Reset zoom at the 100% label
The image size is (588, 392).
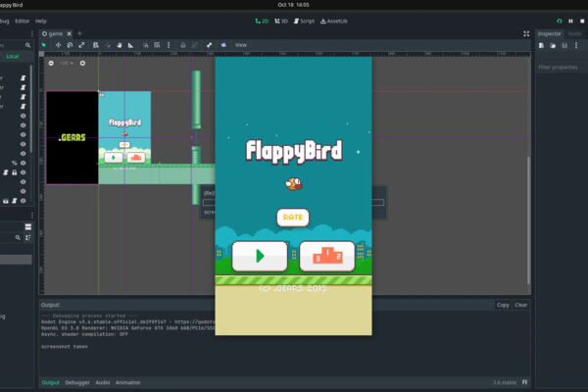pos(67,64)
